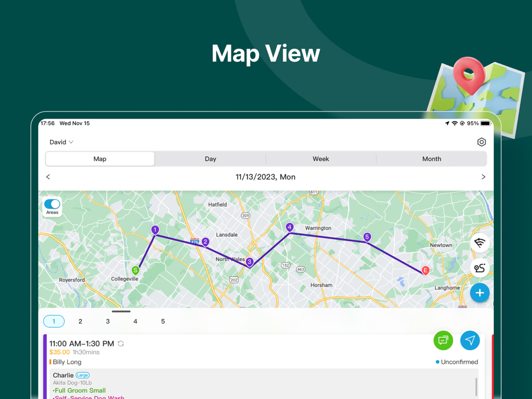Select map stop pin 2
Image resolution: width=532 pixels, height=399 pixels.
(205, 242)
